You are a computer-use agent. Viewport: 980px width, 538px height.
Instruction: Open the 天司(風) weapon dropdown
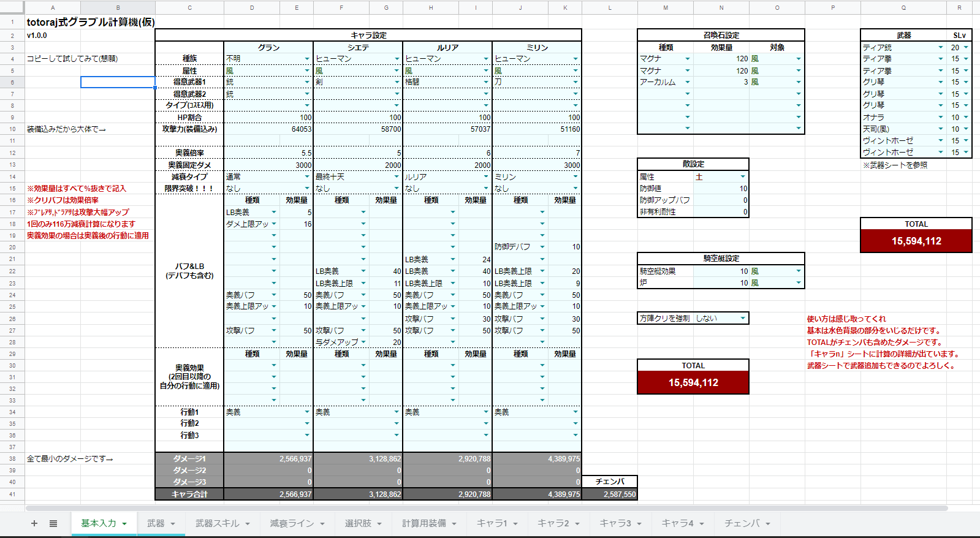(941, 129)
